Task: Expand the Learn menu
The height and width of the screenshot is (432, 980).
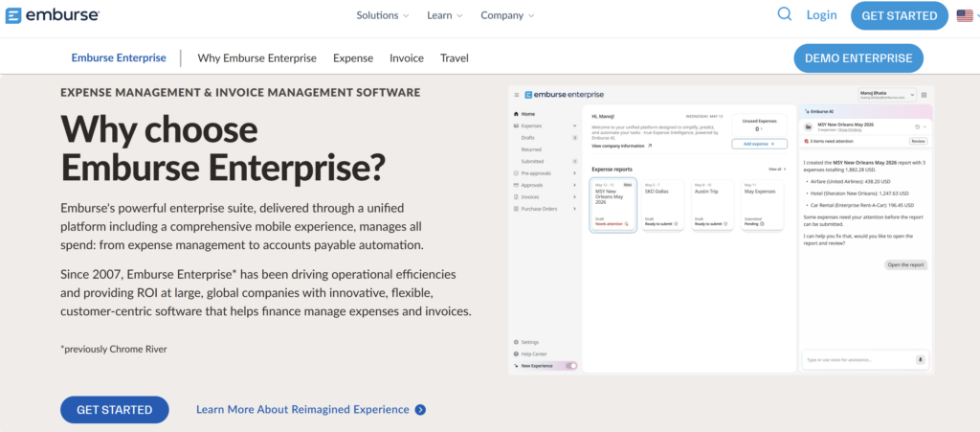Action: (445, 15)
